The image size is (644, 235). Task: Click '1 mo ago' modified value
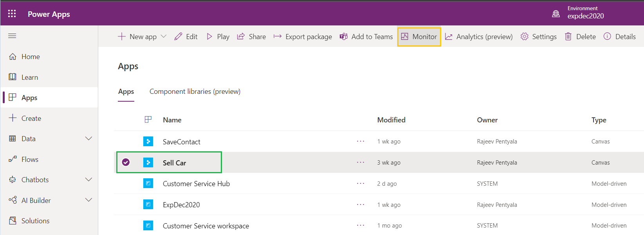pyautogui.click(x=390, y=226)
